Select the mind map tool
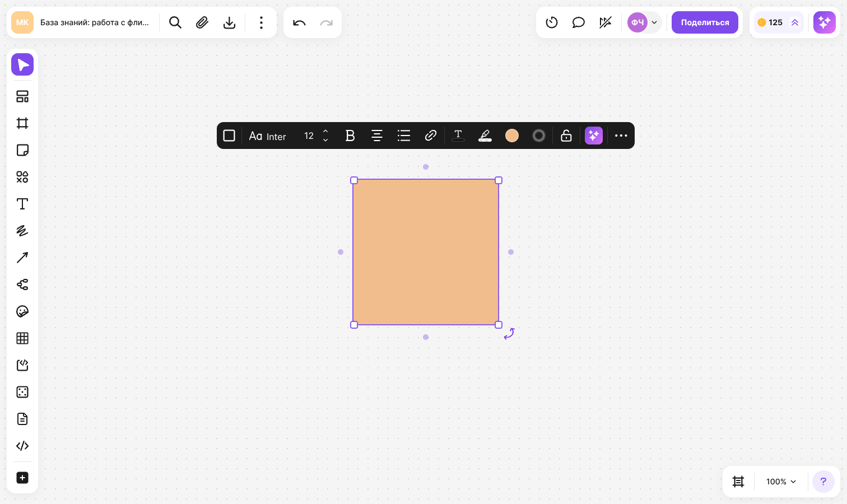The width and height of the screenshot is (847, 504). [22, 284]
